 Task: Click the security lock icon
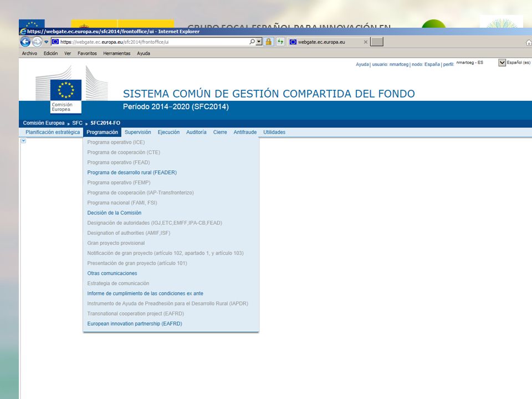tap(269, 42)
